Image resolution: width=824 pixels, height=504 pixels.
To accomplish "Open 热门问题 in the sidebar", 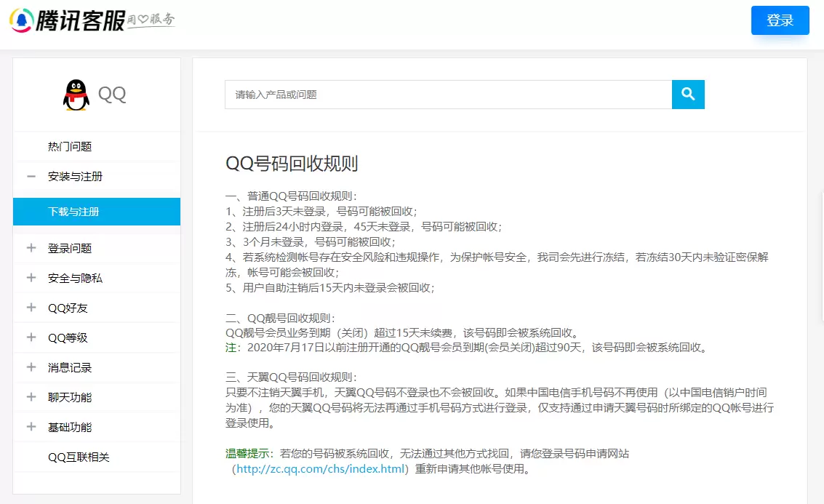I will pos(70,147).
